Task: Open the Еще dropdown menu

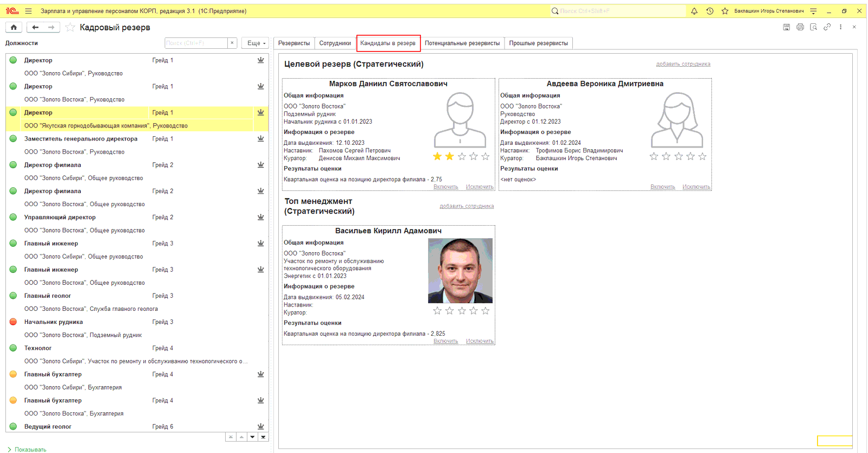Action: 256,43
